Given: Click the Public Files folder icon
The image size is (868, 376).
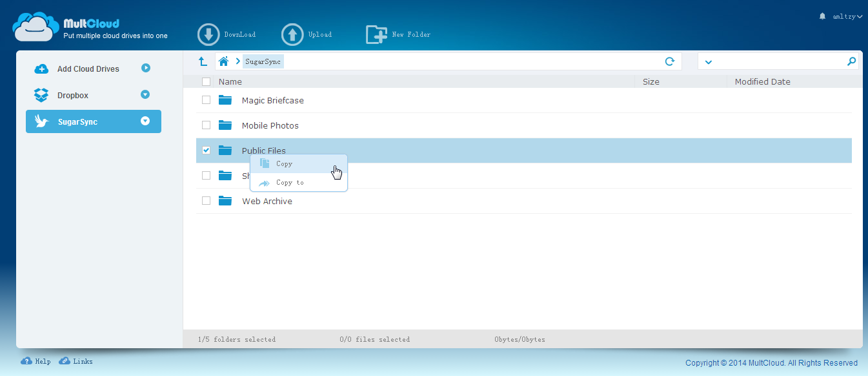Looking at the screenshot, I should click(225, 151).
